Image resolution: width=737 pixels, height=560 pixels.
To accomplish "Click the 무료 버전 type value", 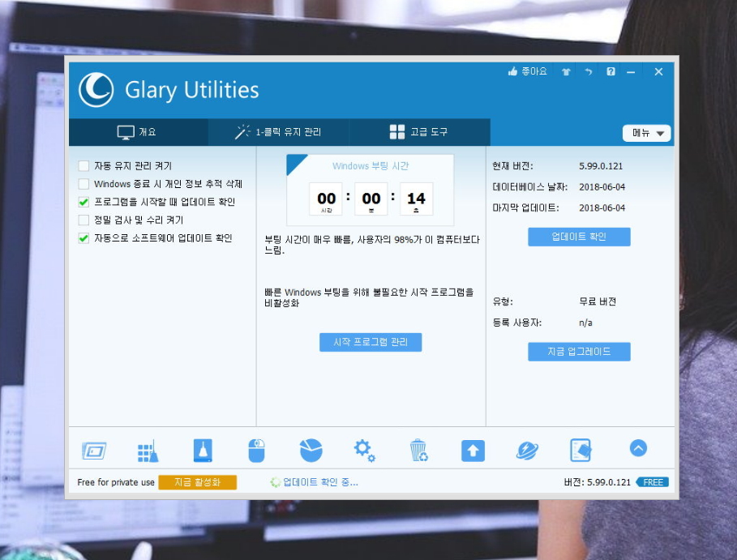I will click(x=598, y=301).
